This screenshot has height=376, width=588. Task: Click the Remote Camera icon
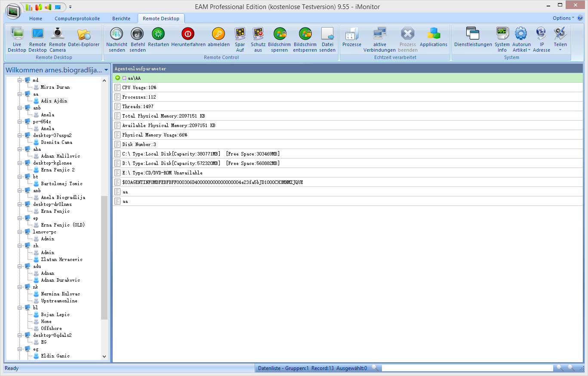(x=57, y=39)
